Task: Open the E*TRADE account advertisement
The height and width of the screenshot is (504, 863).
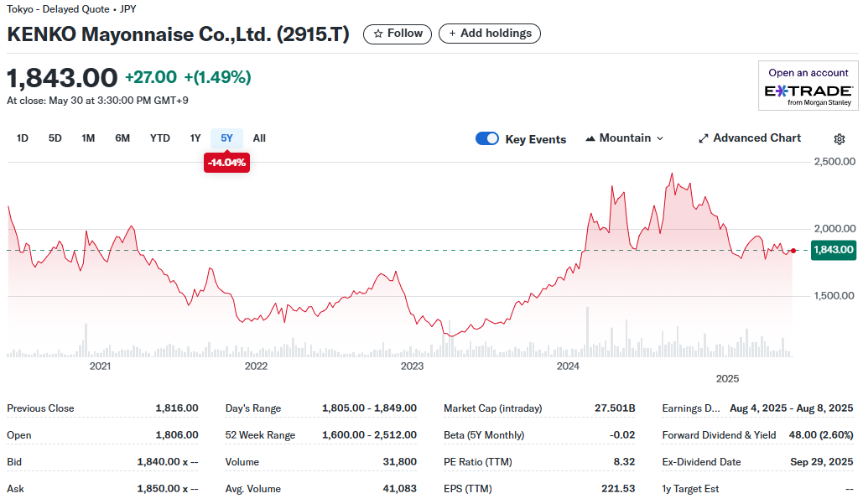Action: point(808,86)
